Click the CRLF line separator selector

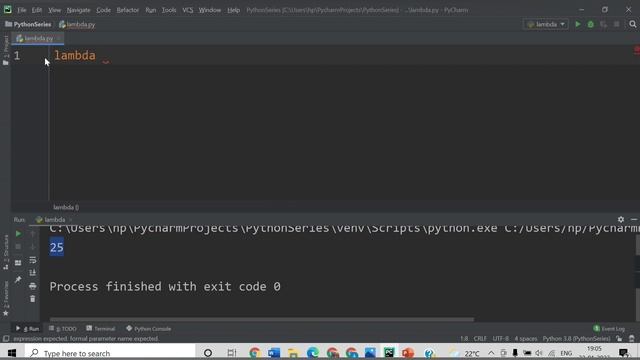480,339
